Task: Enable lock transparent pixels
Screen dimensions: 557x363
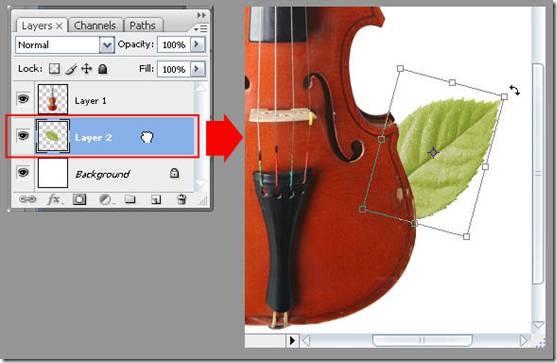Action: point(54,69)
